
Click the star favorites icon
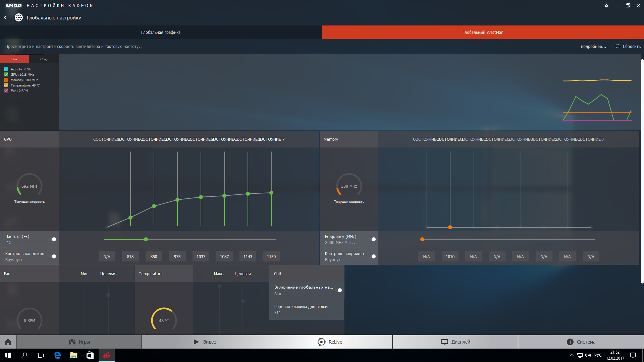click(x=606, y=5)
